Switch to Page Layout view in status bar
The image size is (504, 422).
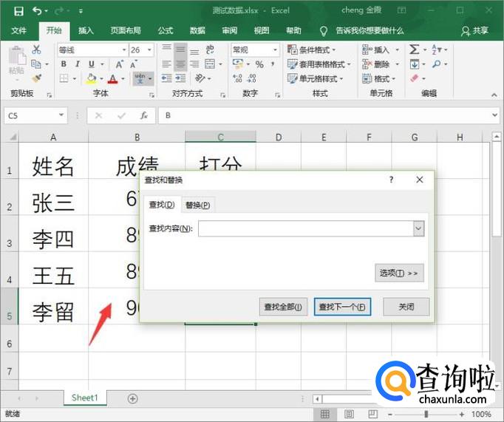[348, 415]
